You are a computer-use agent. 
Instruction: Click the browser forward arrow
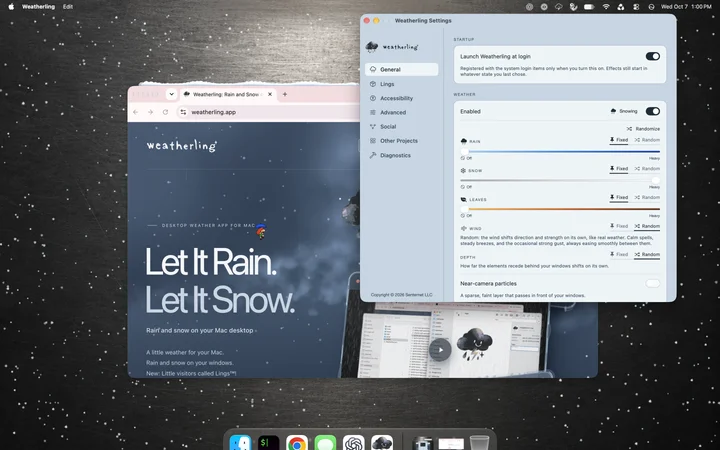[x=150, y=112]
